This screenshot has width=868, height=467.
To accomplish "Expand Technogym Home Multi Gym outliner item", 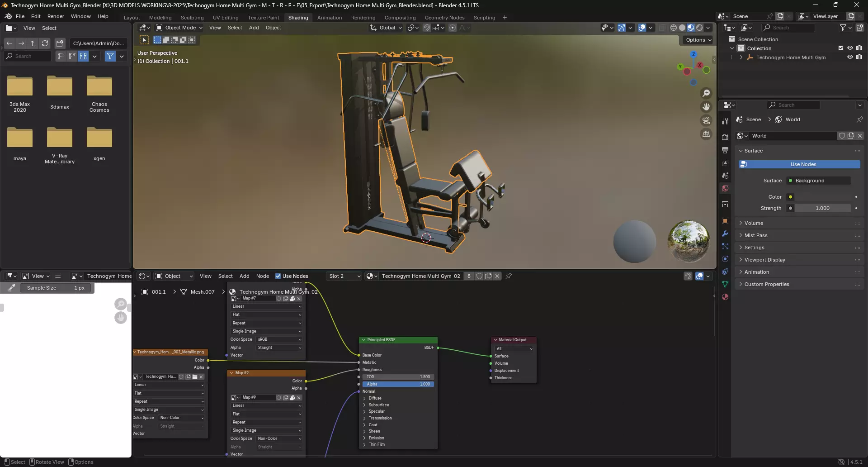I will [741, 57].
